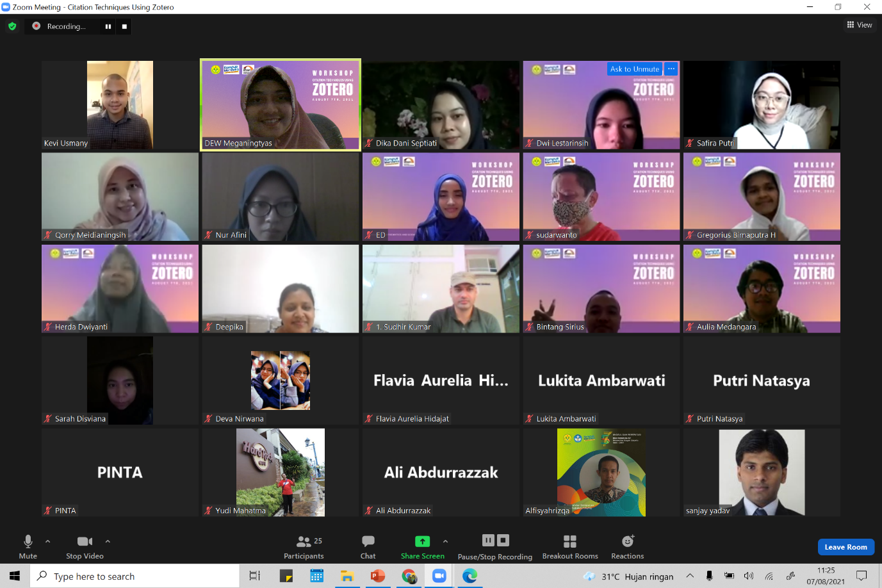The height and width of the screenshot is (588, 882).
Task: Start Share Screen
Action: coord(423,546)
